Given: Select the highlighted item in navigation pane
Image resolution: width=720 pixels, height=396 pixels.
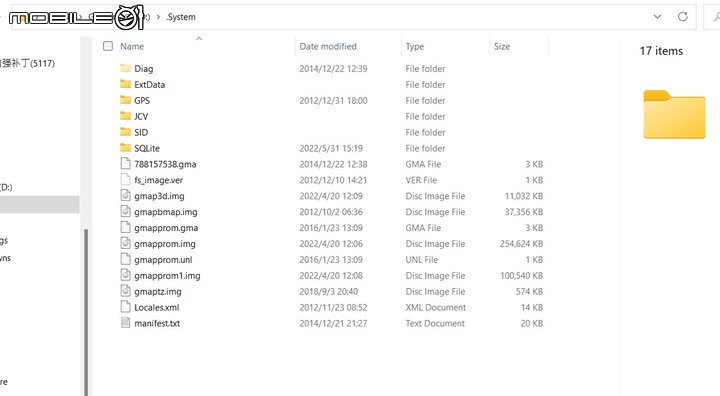Looking at the screenshot, I should click(x=39, y=204).
